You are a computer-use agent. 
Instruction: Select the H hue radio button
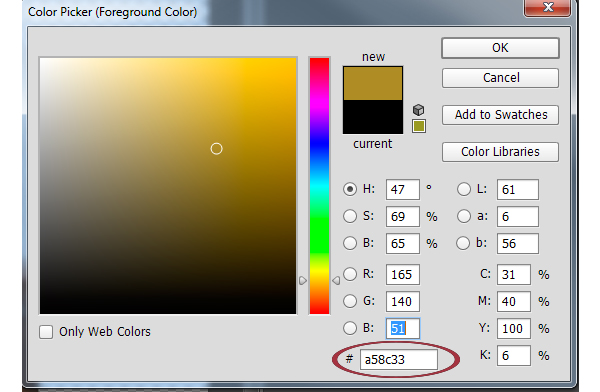tap(350, 189)
